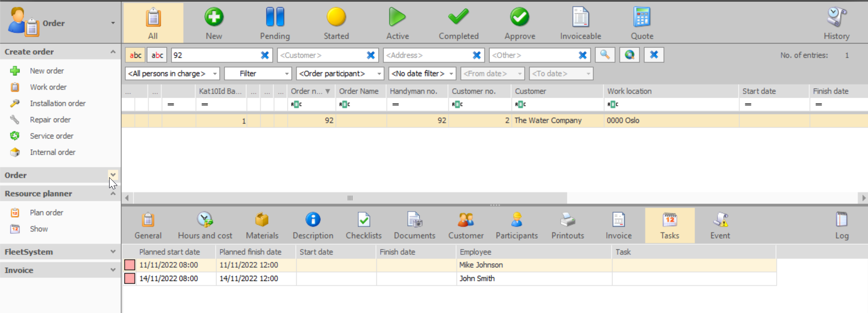The width and height of the screenshot is (868, 313).
Task: Filter by Active orders
Action: click(x=398, y=24)
